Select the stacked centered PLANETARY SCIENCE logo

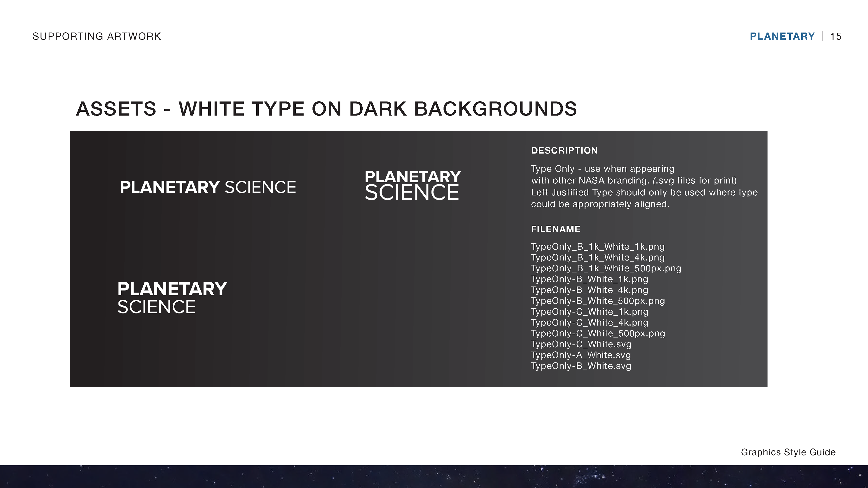pos(413,185)
